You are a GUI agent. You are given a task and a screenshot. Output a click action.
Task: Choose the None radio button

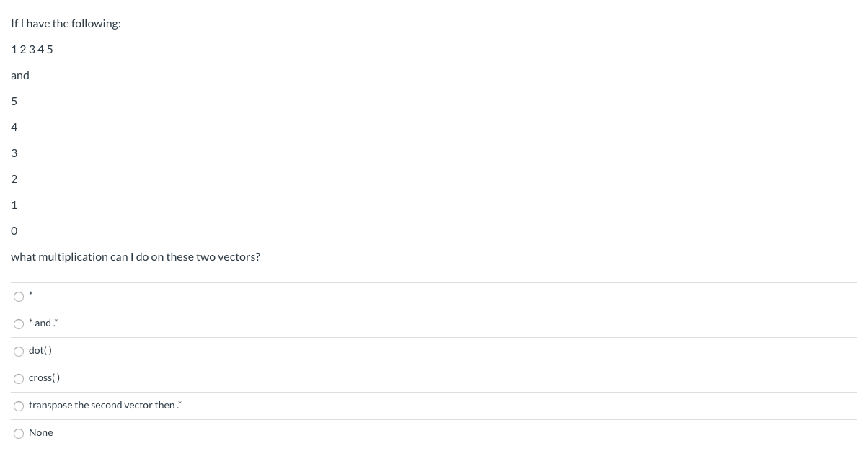coord(19,434)
